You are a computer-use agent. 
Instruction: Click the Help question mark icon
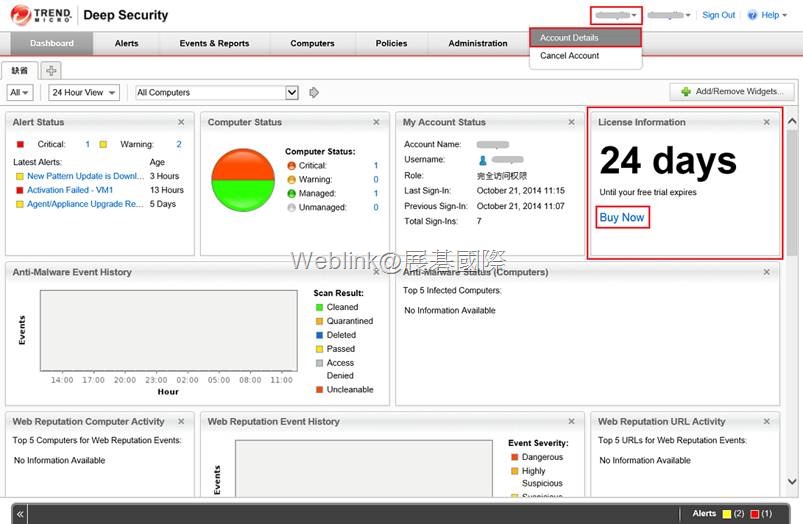coord(752,15)
